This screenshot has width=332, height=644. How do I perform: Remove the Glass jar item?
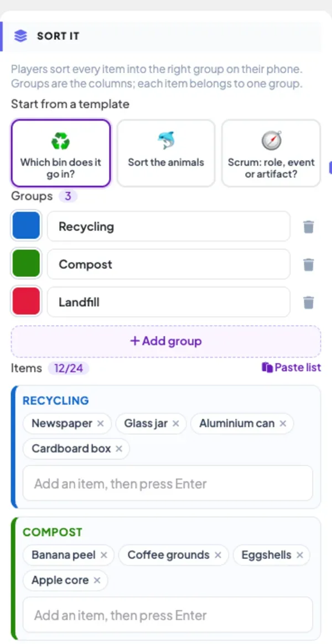coord(175,423)
